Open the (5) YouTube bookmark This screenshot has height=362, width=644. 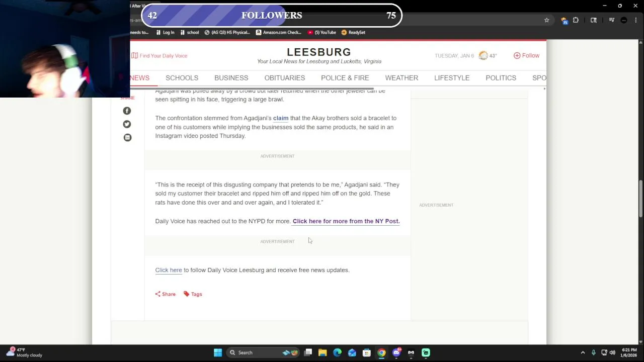[x=321, y=32]
